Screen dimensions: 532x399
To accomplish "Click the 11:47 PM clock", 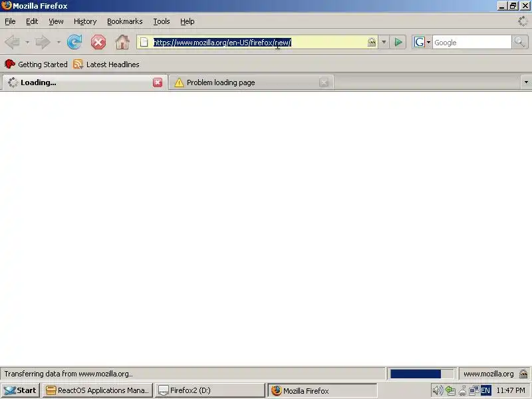I will (x=510, y=390).
